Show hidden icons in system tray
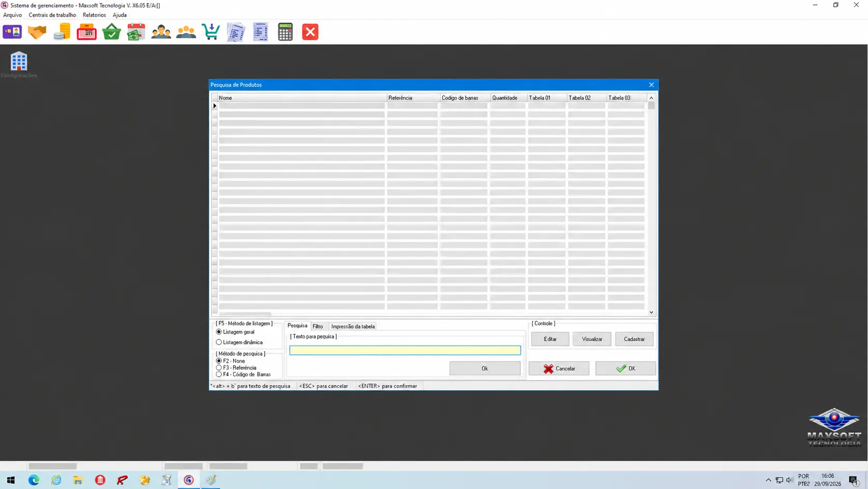This screenshot has width=868, height=489. 768,480
